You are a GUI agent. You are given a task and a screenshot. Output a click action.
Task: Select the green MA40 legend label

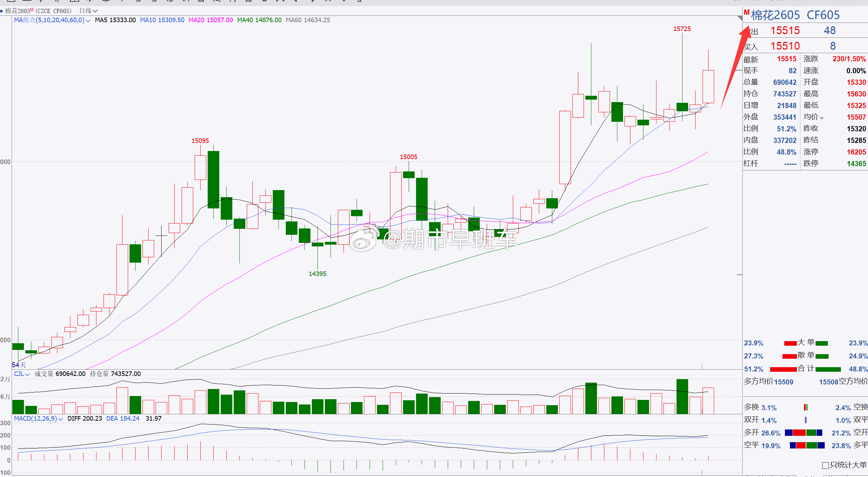coord(259,20)
